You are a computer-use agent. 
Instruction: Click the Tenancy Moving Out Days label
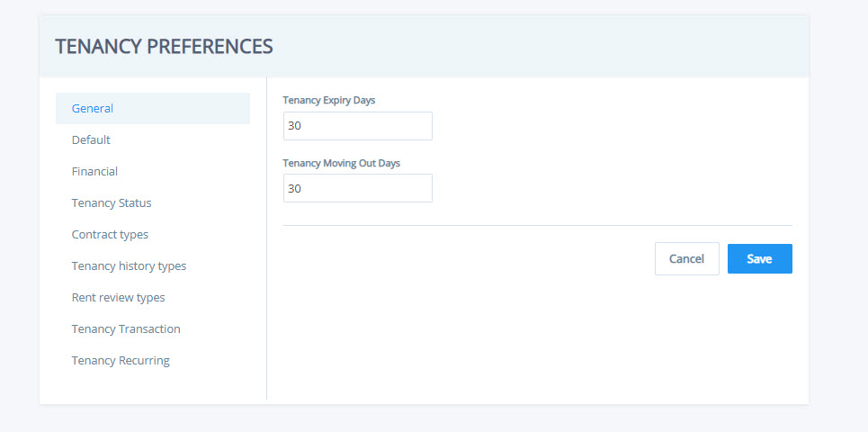pos(342,164)
